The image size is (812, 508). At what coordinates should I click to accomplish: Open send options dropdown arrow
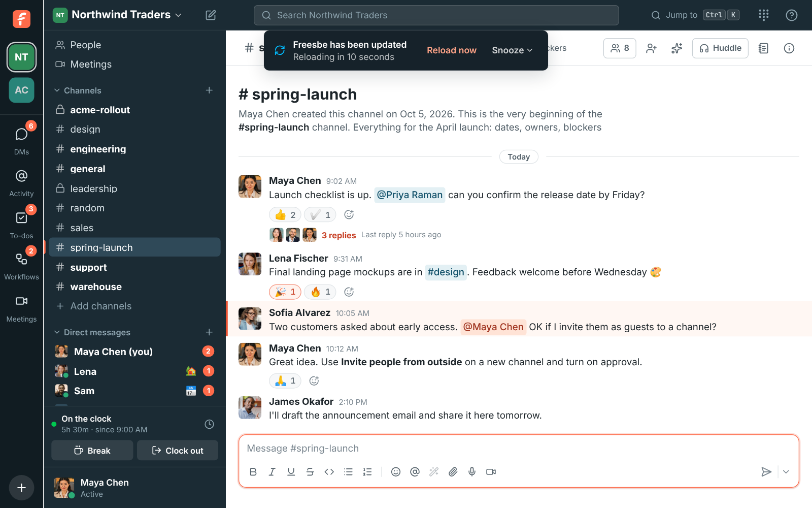click(x=786, y=472)
